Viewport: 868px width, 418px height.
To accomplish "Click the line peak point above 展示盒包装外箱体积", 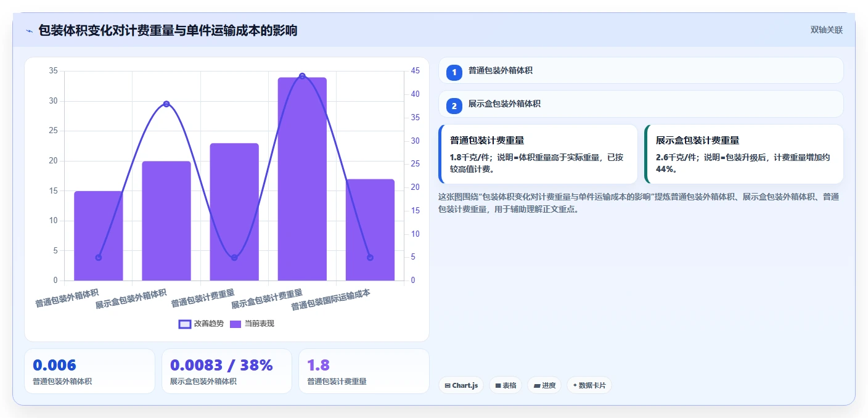I will click(166, 104).
